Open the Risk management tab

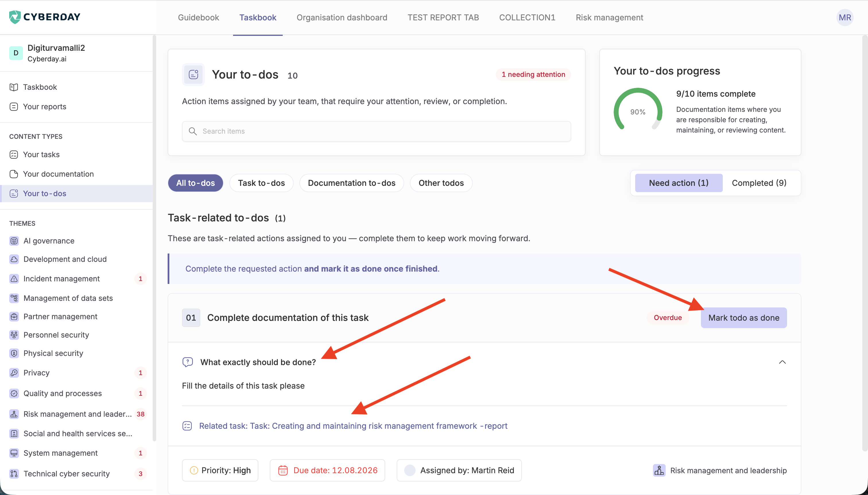(x=609, y=17)
